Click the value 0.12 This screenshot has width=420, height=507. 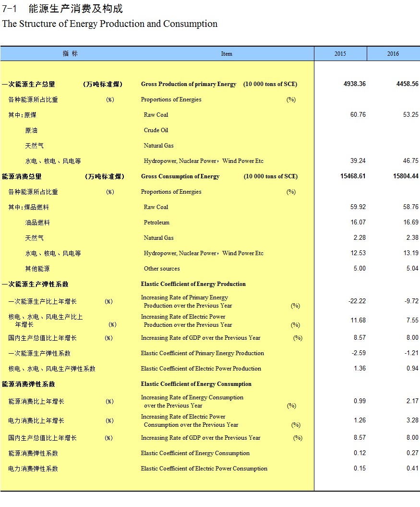(360, 453)
